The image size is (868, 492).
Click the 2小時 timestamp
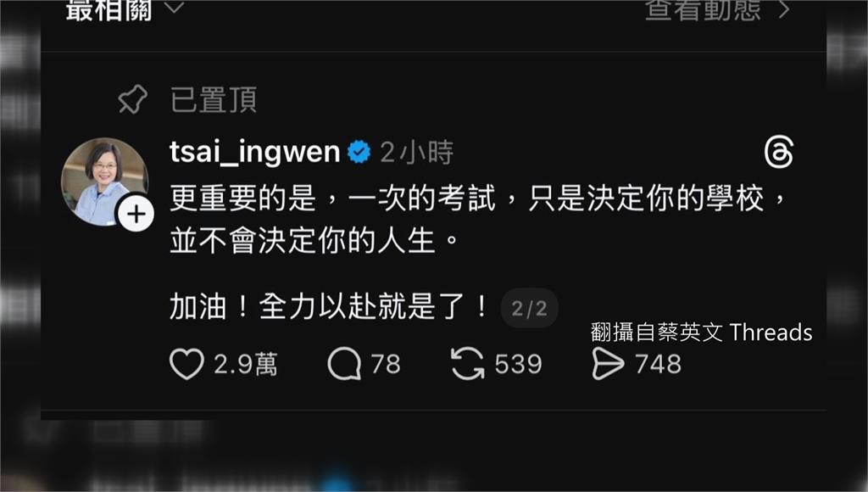416,153
